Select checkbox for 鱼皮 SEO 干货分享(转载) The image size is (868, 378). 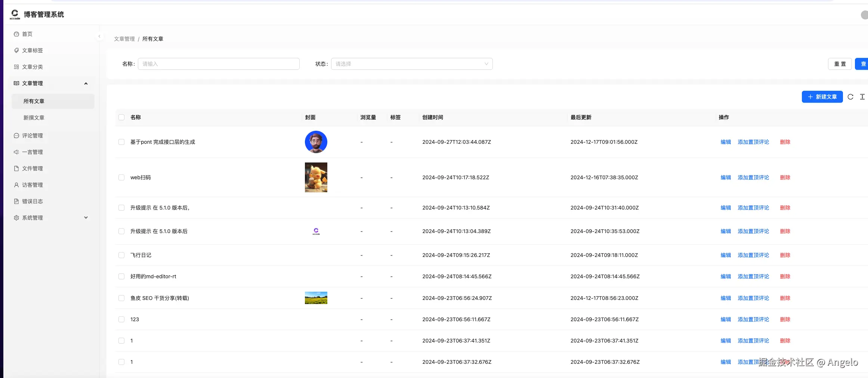point(121,298)
